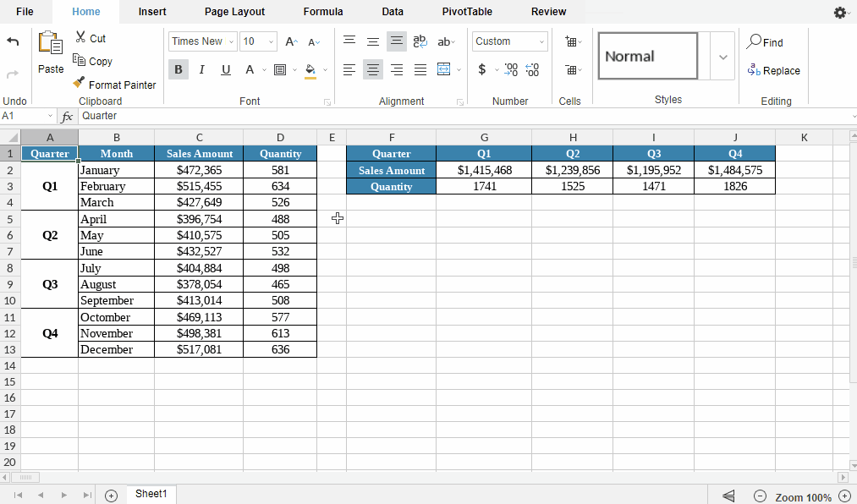Open the Custom number format dropdown
857x504 pixels.
(x=509, y=41)
